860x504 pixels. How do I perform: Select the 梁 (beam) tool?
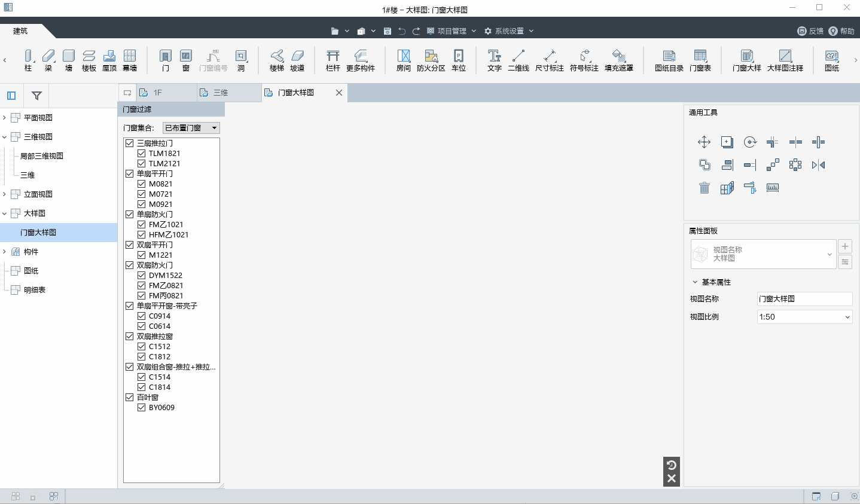pyautogui.click(x=48, y=60)
